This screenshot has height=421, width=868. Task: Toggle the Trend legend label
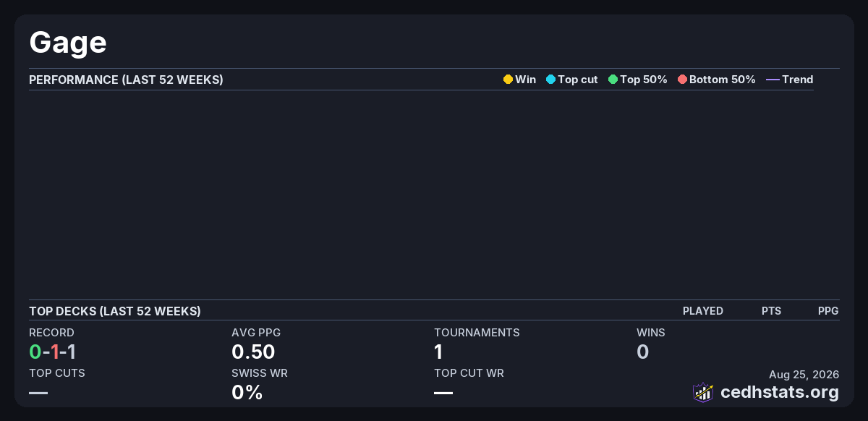pyautogui.click(x=798, y=80)
